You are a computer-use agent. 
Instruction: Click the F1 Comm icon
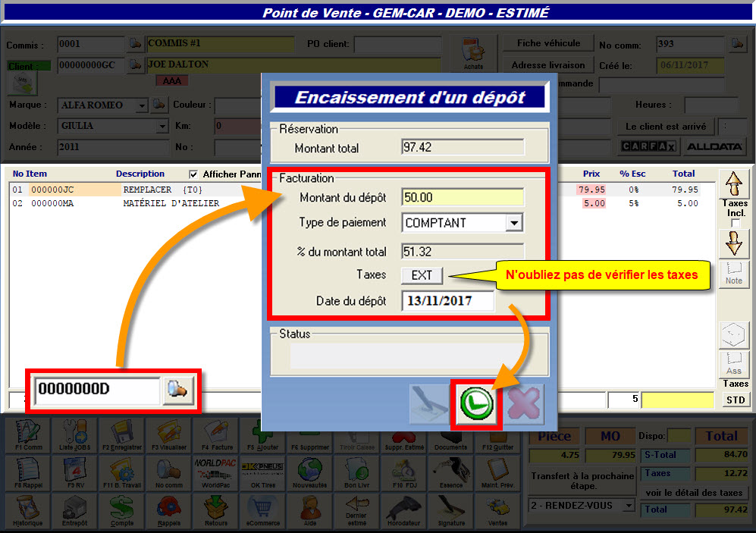click(x=29, y=434)
